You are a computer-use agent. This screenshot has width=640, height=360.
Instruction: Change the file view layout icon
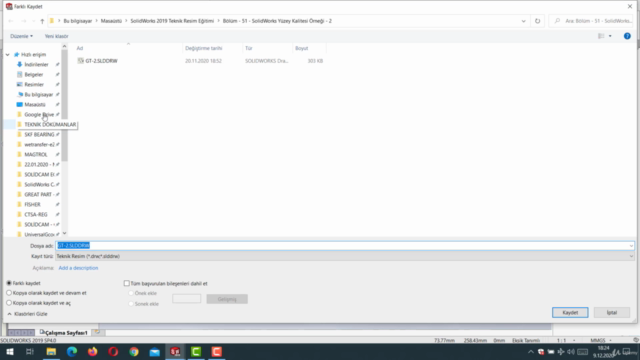point(601,36)
